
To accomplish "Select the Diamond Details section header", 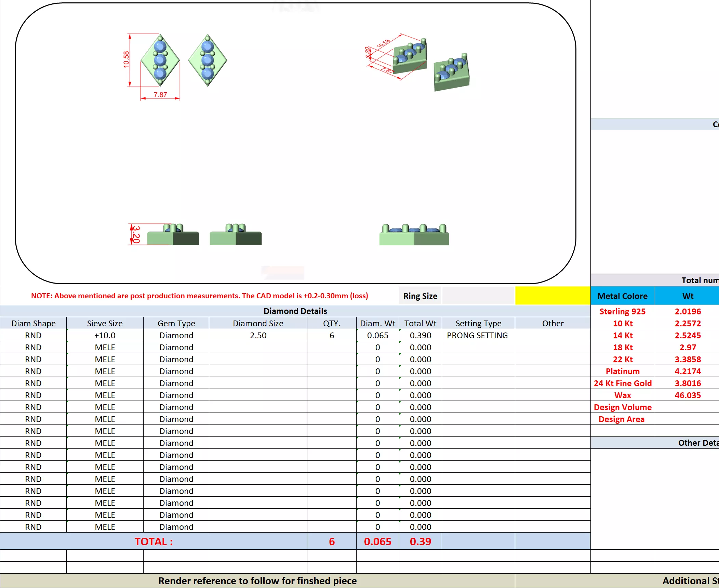I will pos(295,311).
